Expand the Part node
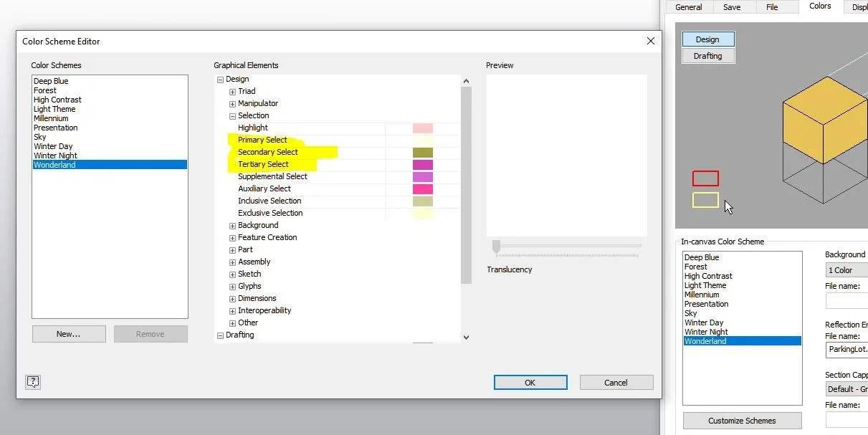The image size is (868, 435). [232, 250]
